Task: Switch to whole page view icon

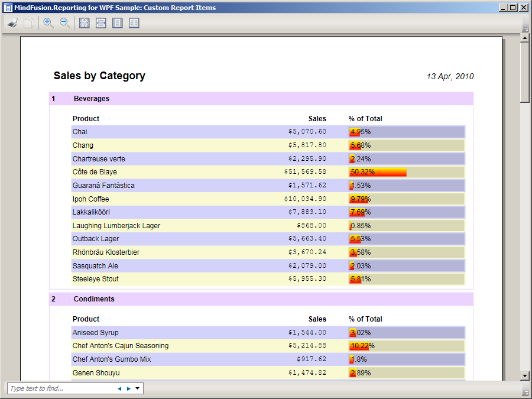Action: point(118,23)
